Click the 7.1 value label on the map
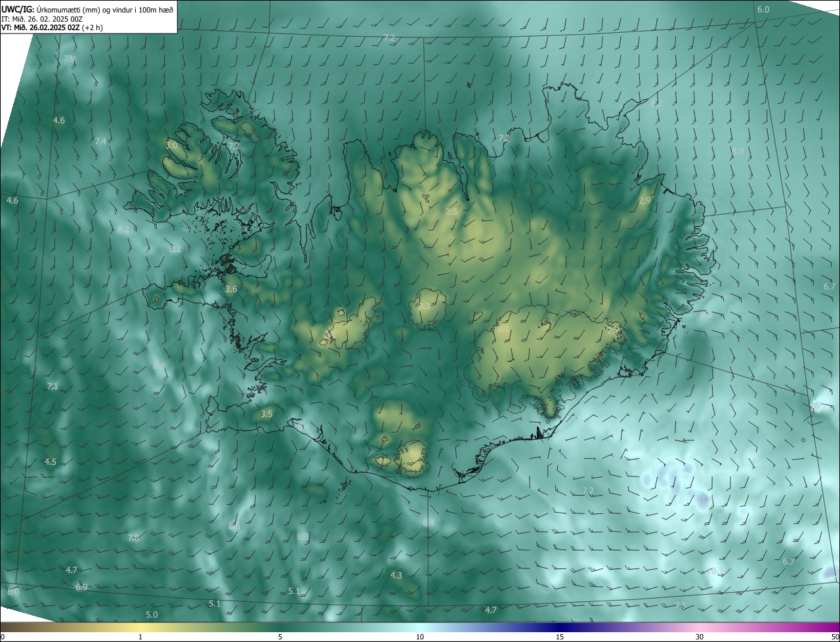The height and width of the screenshot is (642, 840). click(52, 387)
